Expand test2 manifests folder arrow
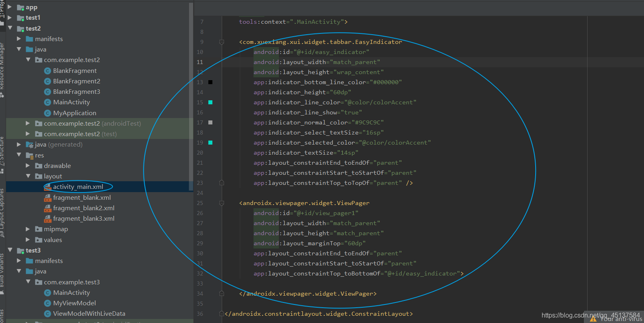The height and width of the screenshot is (323, 644). pyautogui.click(x=19, y=39)
